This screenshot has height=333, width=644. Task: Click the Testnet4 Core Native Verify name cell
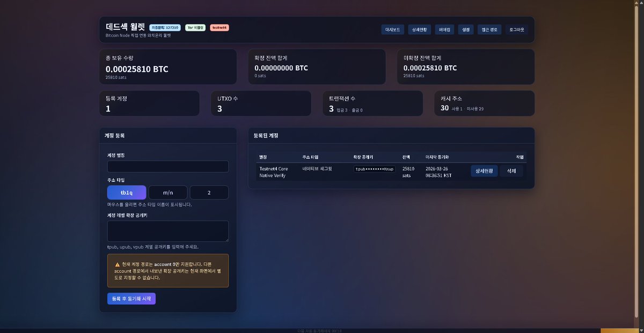[x=274, y=172]
